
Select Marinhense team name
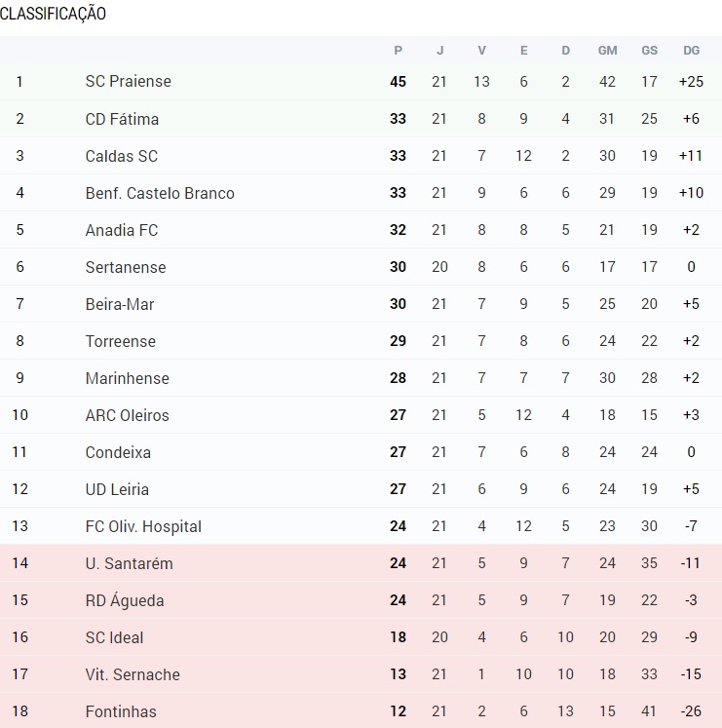[128, 378]
